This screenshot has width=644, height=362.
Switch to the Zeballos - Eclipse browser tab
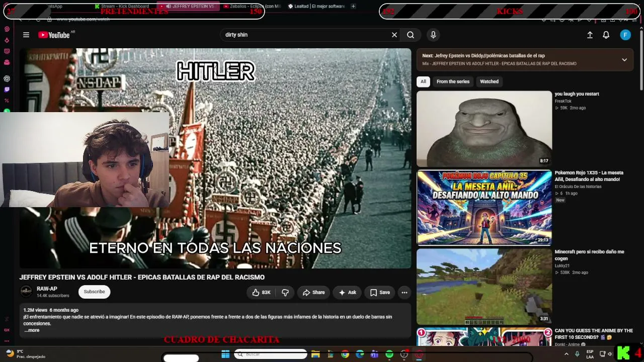click(252, 6)
